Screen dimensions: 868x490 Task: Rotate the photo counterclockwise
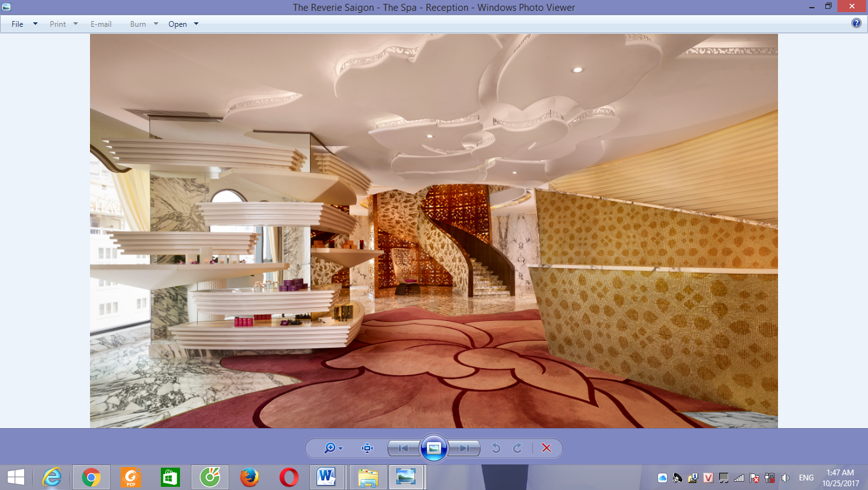[x=495, y=449]
